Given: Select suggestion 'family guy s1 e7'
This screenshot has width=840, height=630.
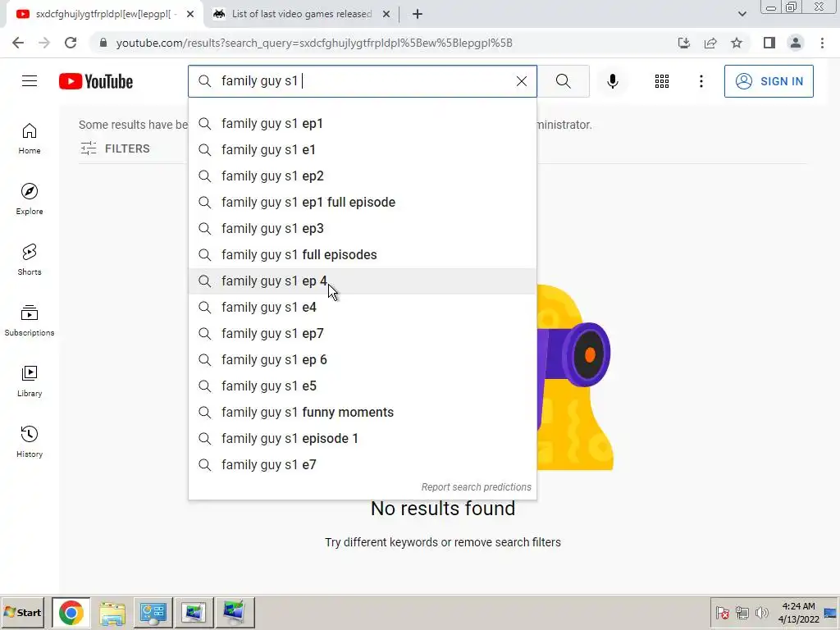Looking at the screenshot, I should click(x=362, y=464).
